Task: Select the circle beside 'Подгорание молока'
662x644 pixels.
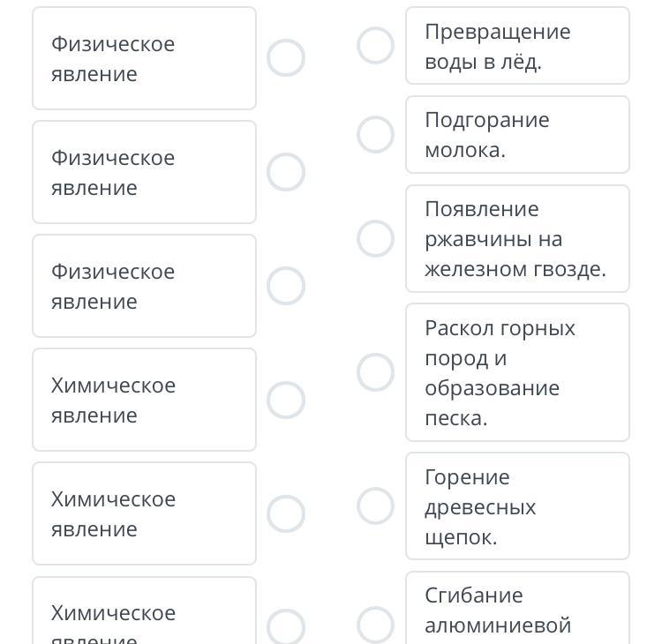Action: (x=375, y=134)
